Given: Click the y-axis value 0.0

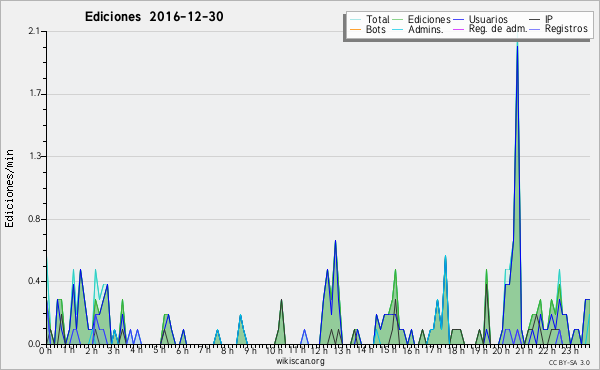Looking at the screenshot, I should pos(34,344).
